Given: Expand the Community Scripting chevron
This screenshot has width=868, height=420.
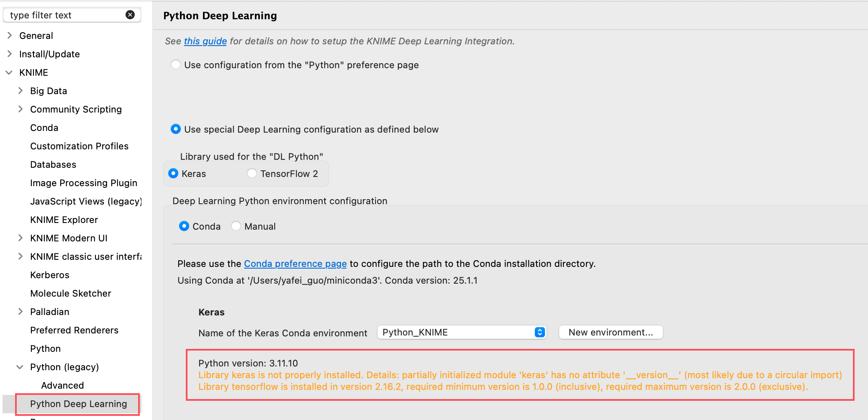Looking at the screenshot, I should click(x=20, y=109).
